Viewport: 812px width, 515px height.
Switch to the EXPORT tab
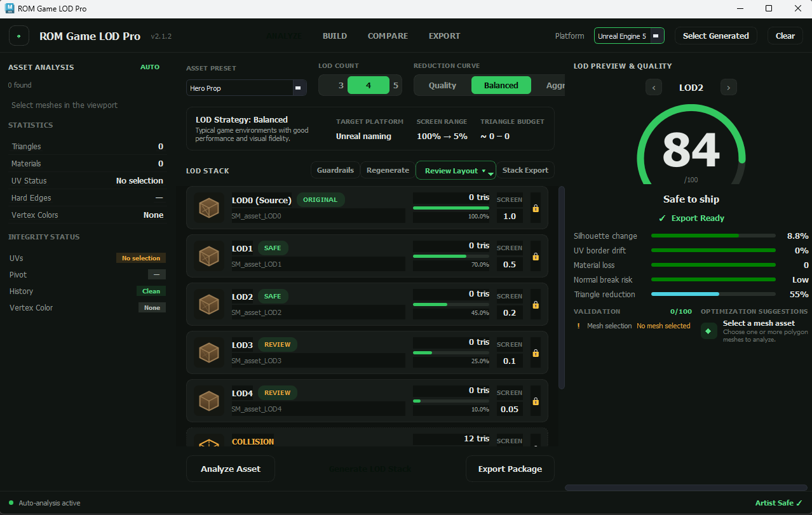(444, 36)
